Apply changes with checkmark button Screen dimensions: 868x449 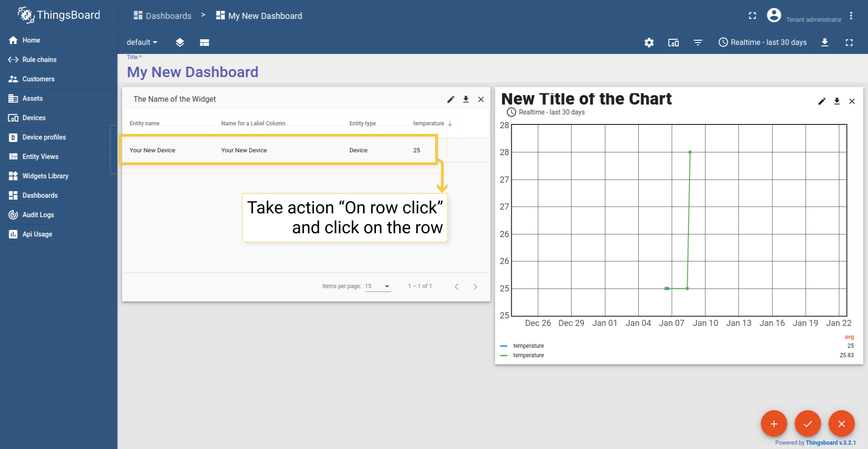tap(808, 423)
